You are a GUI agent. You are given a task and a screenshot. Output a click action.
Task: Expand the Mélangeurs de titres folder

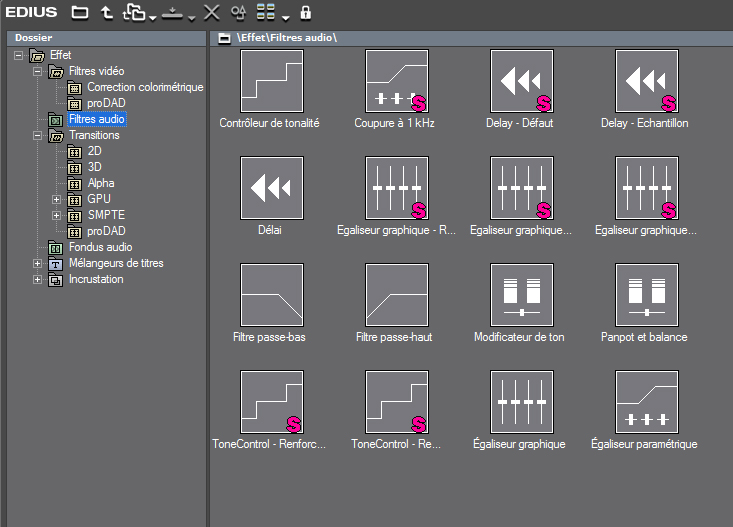click(x=37, y=264)
